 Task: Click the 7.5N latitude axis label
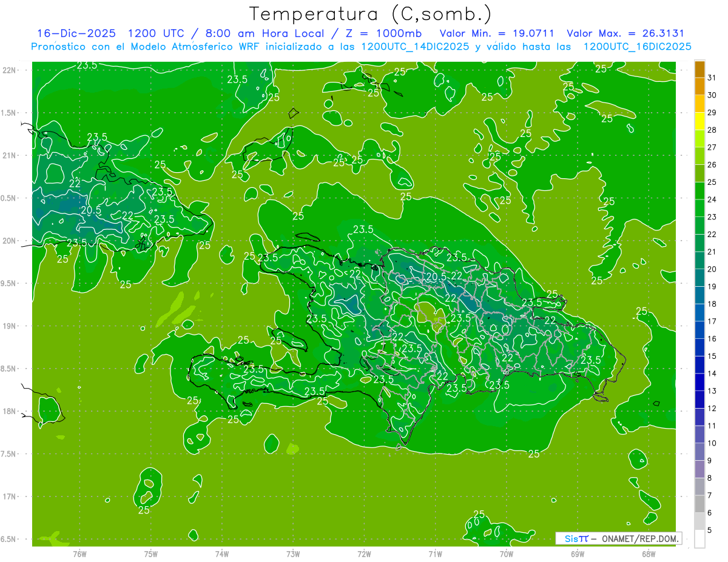9,453
